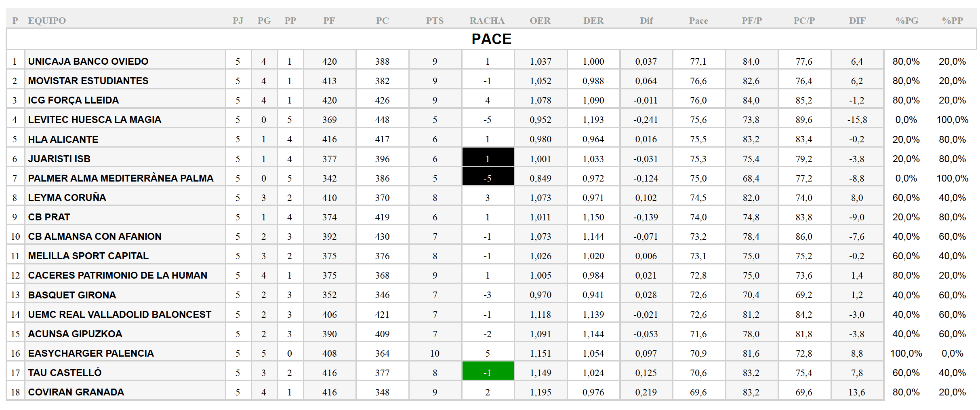The height and width of the screenshot is (410, 980).
Task: Click the black RACHA cell for JUARISTI ISB
Action: coord(488,159)
